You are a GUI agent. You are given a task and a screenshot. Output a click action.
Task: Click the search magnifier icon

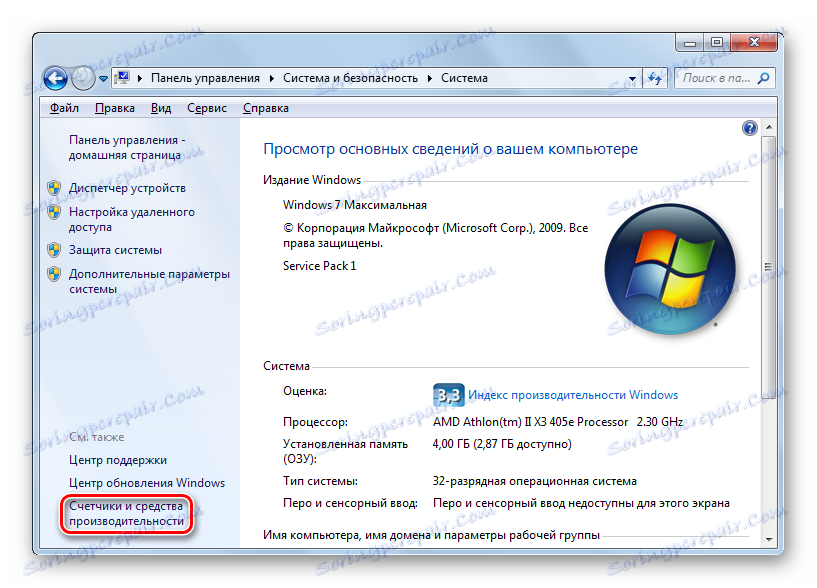click(762, 77)
